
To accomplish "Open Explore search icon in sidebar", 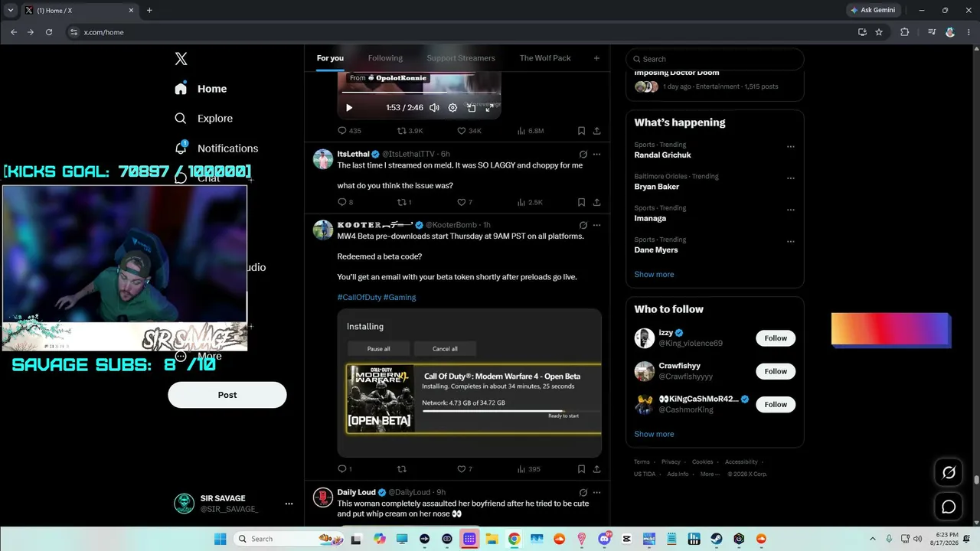I will pyautogui.click(x=181, y=119).
